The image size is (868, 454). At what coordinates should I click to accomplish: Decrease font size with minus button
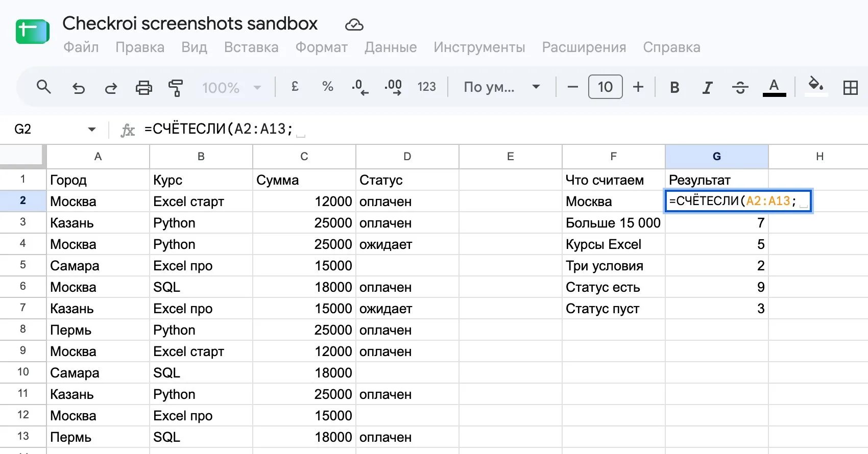click(573, 87)
